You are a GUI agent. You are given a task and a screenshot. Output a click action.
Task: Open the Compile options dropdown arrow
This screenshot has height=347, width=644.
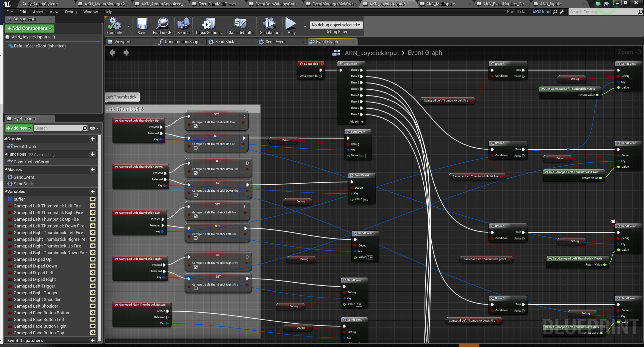[129, 26]
